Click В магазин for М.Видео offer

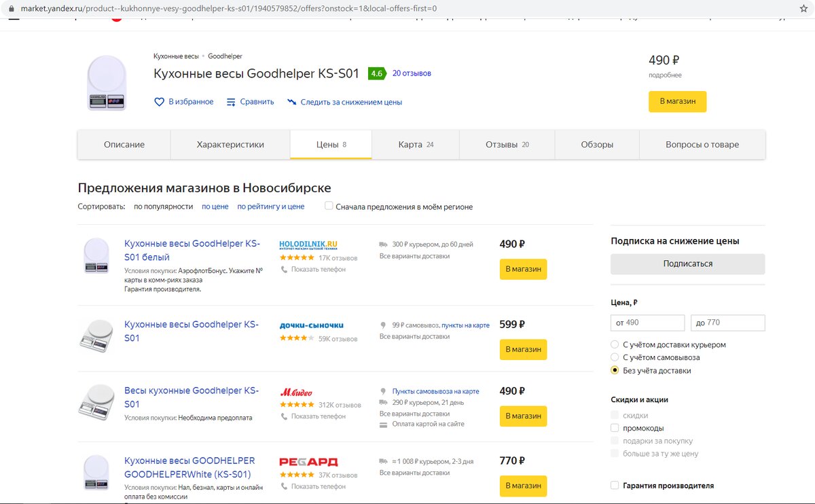click(x=523, y=416)
